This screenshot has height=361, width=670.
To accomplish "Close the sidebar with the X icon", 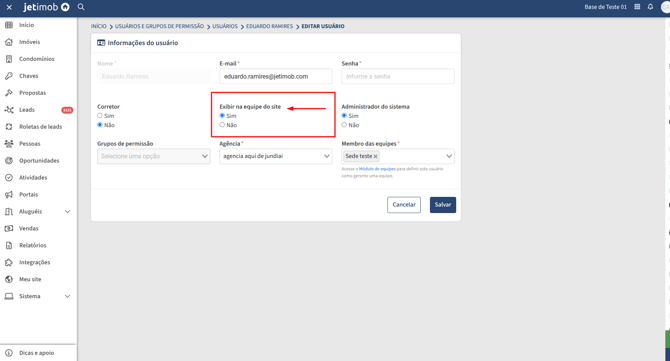I will click(x=9, y=7).
